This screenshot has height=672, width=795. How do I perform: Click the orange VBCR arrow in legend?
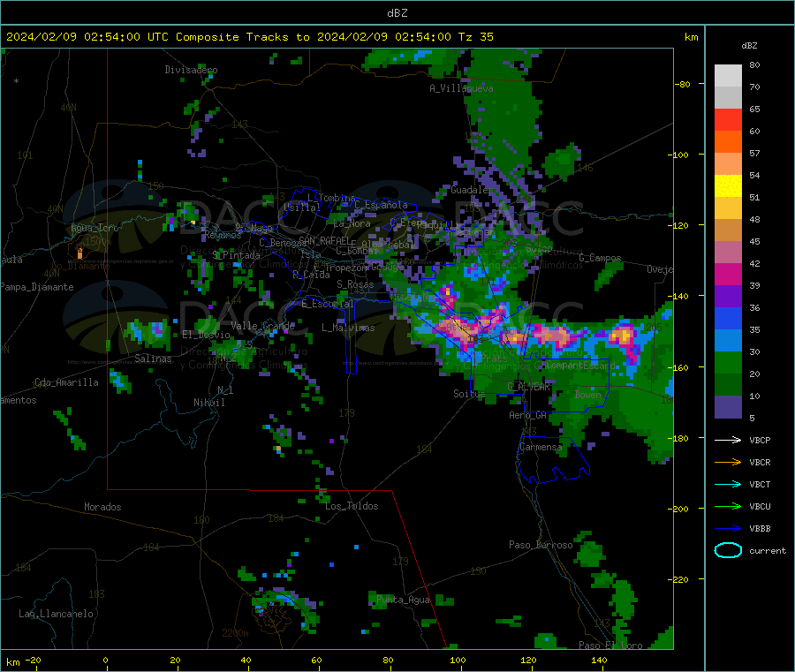(728, 462)
